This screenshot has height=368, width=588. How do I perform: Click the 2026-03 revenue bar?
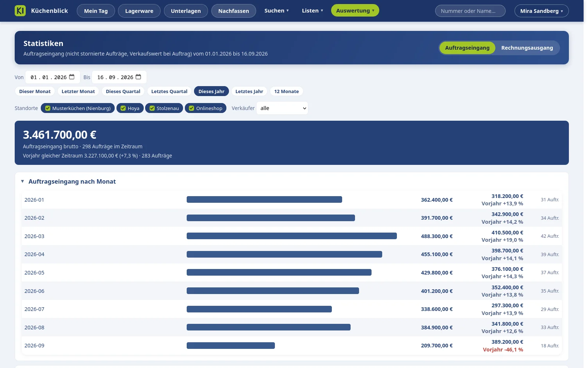[292, 236]
